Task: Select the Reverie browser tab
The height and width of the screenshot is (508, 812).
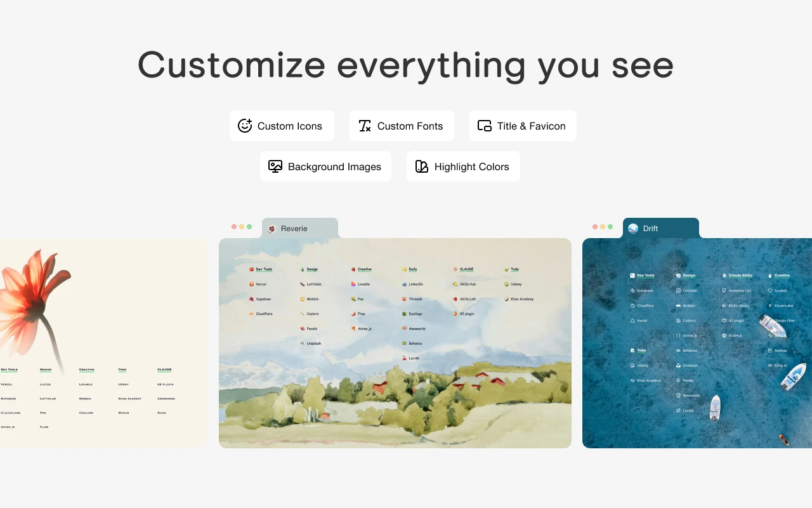Action: click(299, 229)
